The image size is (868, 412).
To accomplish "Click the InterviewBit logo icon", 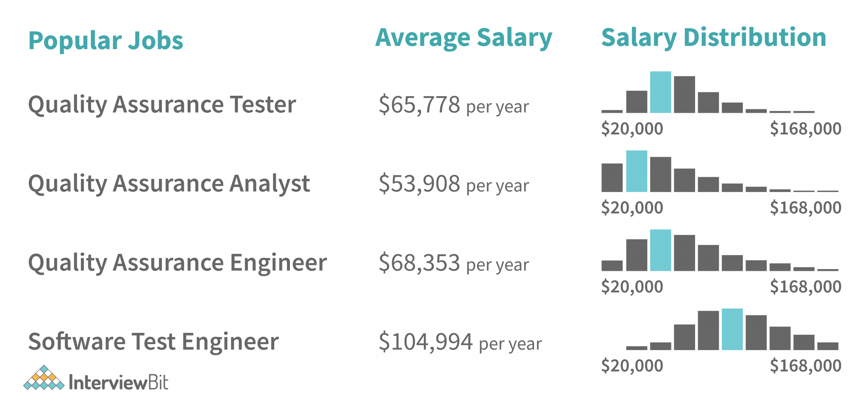I will coord(44,378).
